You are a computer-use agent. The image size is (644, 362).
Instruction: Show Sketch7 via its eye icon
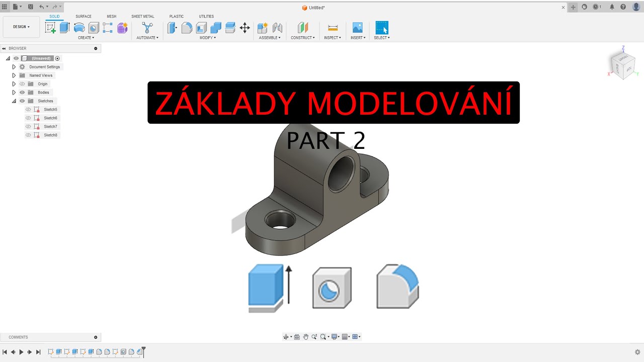[28, 127]
